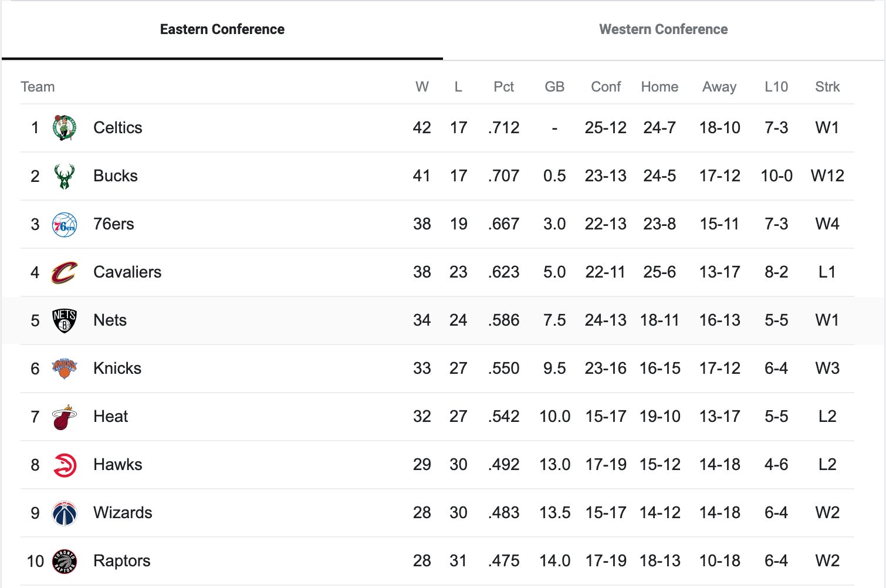
Task: Click the Hawks team logo
Action: (x=65, y=465)
